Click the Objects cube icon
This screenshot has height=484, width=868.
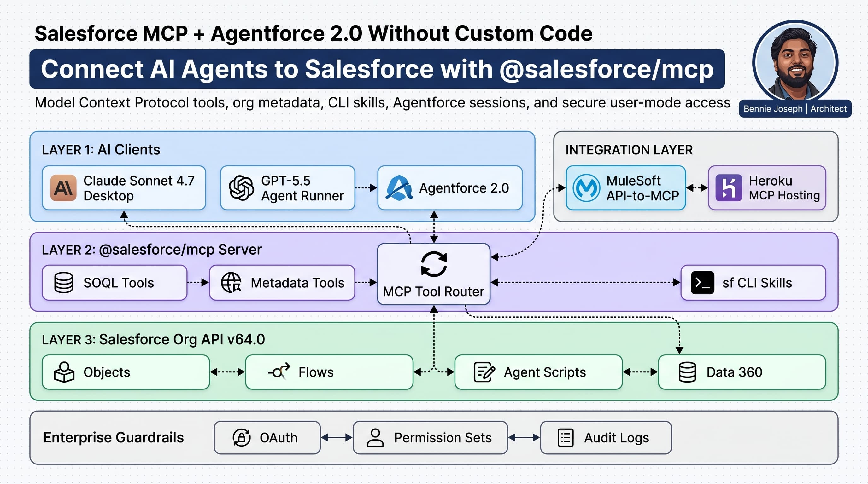coord(64,372)
